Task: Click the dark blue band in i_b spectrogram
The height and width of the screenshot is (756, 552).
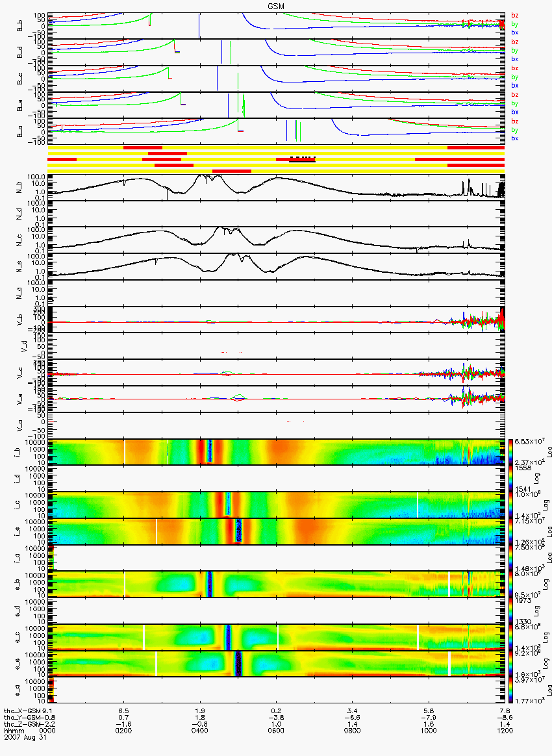Action: pyautogui.click(x=209, y=451)
